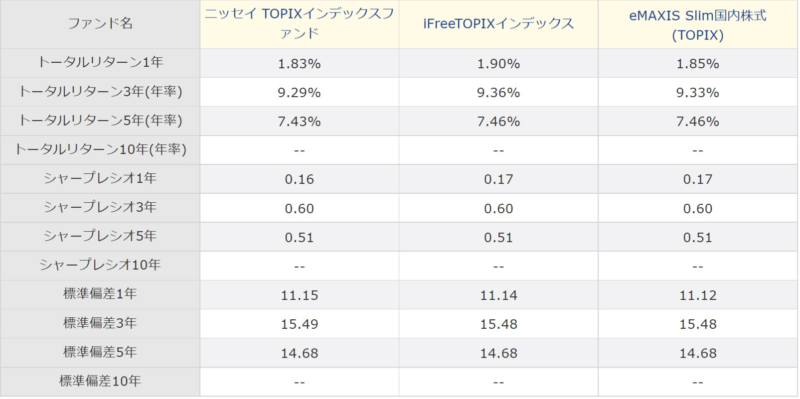This screenshot has width=800, height=399.
Task: Select the 標準偏差1年 row label
Action: click(x=100, y=294)
